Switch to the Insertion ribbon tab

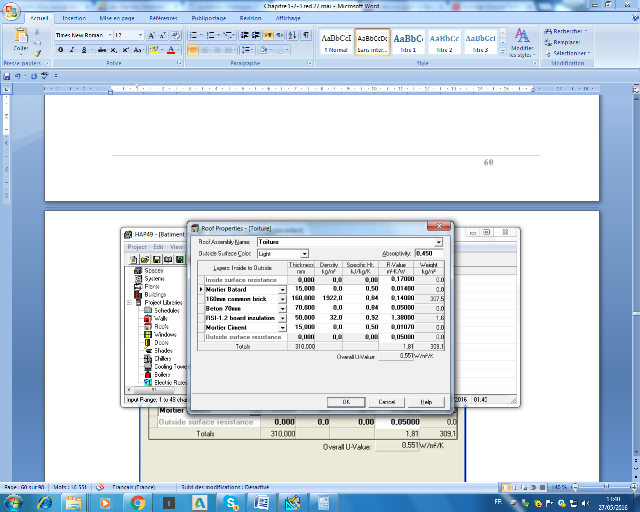pos(74,18)
